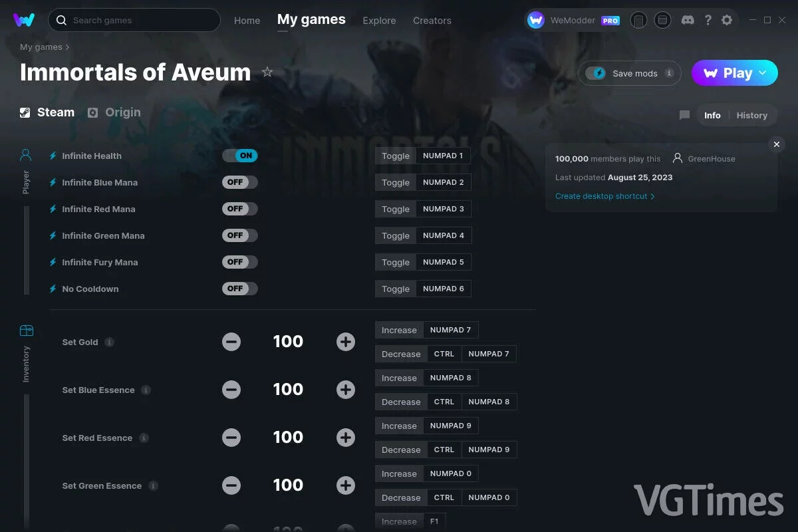
Task: Decrease Set Blue Essence with minus
Action: coord(231,390)
